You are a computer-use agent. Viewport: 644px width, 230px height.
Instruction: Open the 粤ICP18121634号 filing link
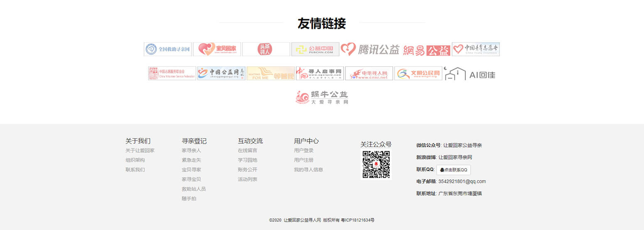[x=358, y=220]
